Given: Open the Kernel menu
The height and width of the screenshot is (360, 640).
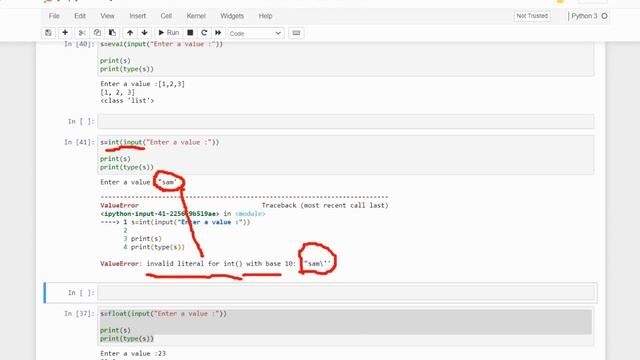Looking at the screenshot, I should point(196,16).
